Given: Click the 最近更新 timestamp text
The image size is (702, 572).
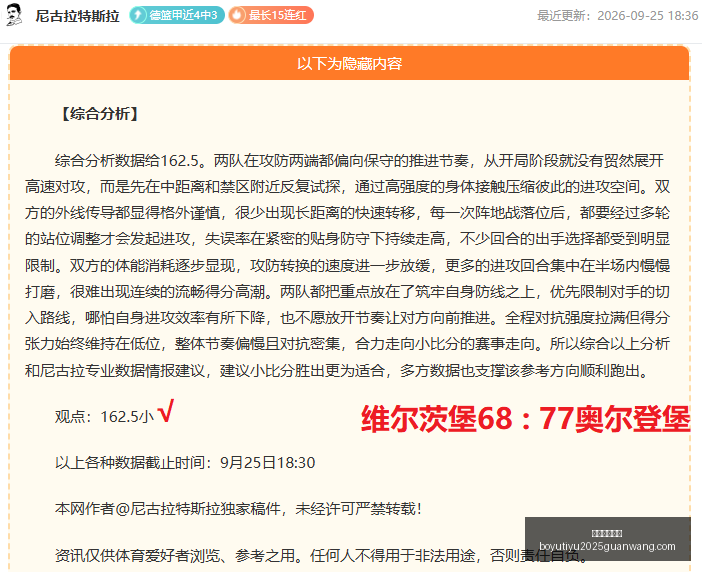Looking at the screenshot, I should (x=617, y=16).
